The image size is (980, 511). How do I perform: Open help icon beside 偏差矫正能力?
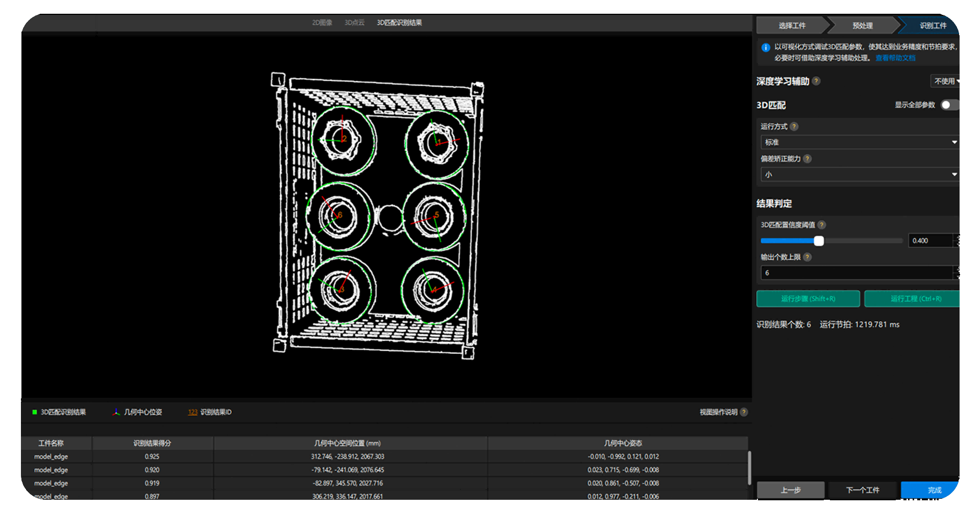[807, 159]
